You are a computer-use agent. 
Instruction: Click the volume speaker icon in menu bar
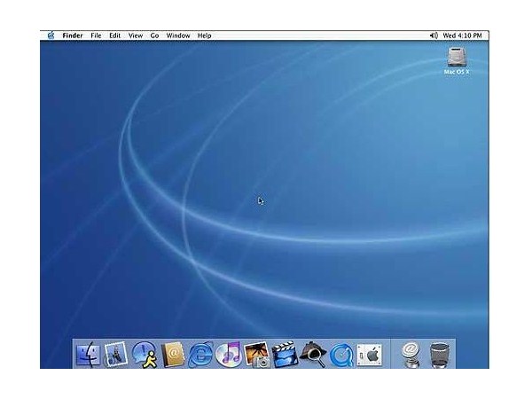tap(434, 35)
